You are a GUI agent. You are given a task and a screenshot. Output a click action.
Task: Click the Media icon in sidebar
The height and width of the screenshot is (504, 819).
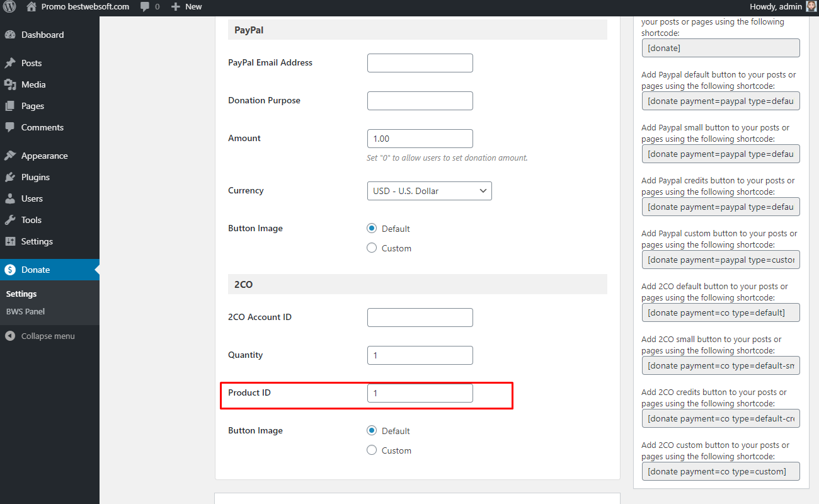click(x=9, y=84)
